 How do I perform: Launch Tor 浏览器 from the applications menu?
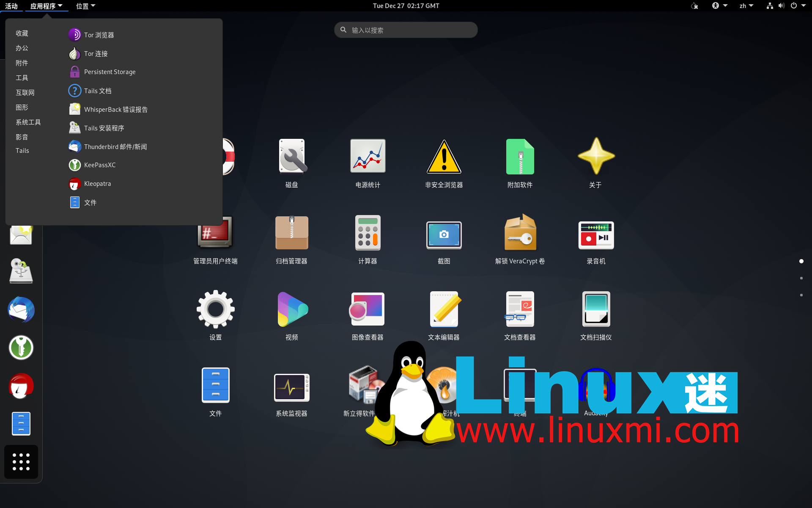(x=91, y=35)
